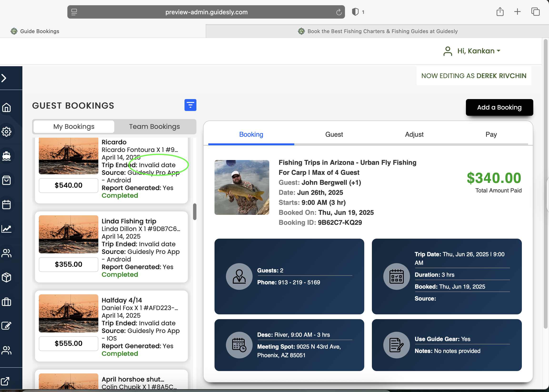Viewport: 549px width, 392px height.
Task: Click the bookings list scrollbar handle
Action: (195, 212)
